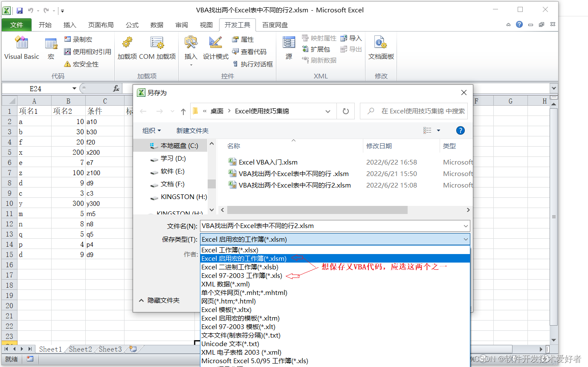
Task: Choose Unicode 文本(*.txt) file type
Action: 335,344
